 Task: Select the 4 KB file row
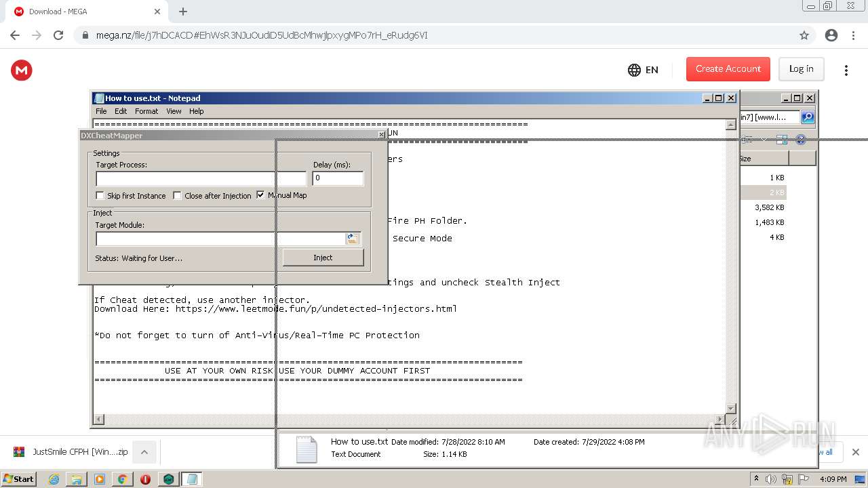click(763, 237)
